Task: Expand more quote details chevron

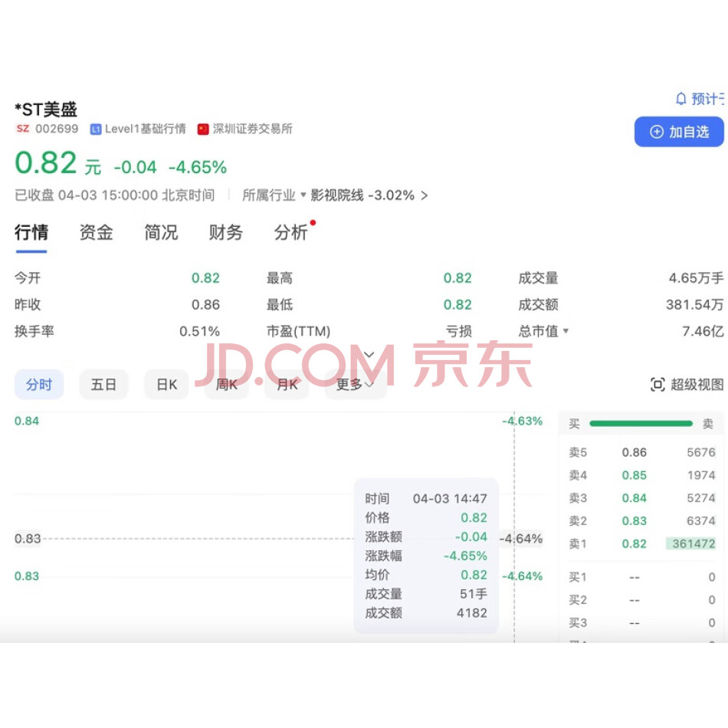Action: click(369, 355)
